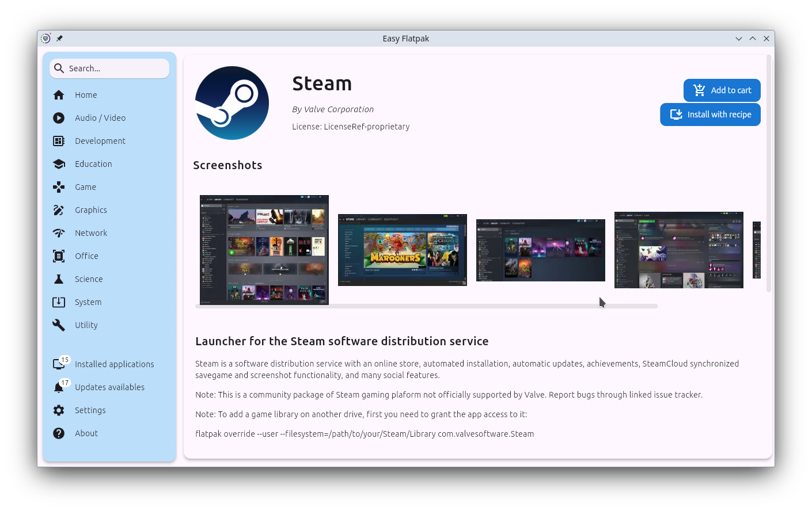Open the About label
Image resolution: width=812 pixels, height=511 pixels.
click(86, 433)
